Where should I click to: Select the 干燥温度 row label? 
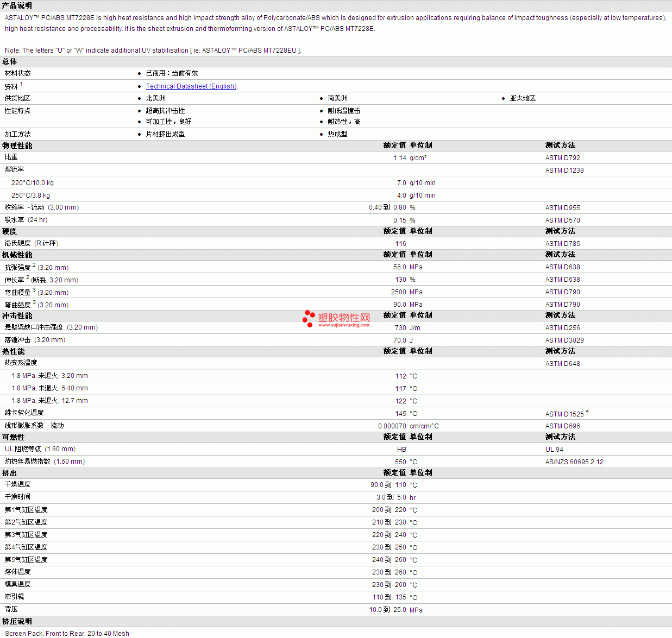point(18,484)
